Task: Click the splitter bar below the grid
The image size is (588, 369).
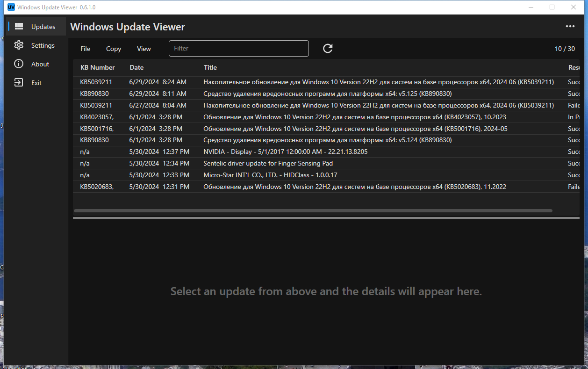Action: pyautogui.click(x=326, y=218)
